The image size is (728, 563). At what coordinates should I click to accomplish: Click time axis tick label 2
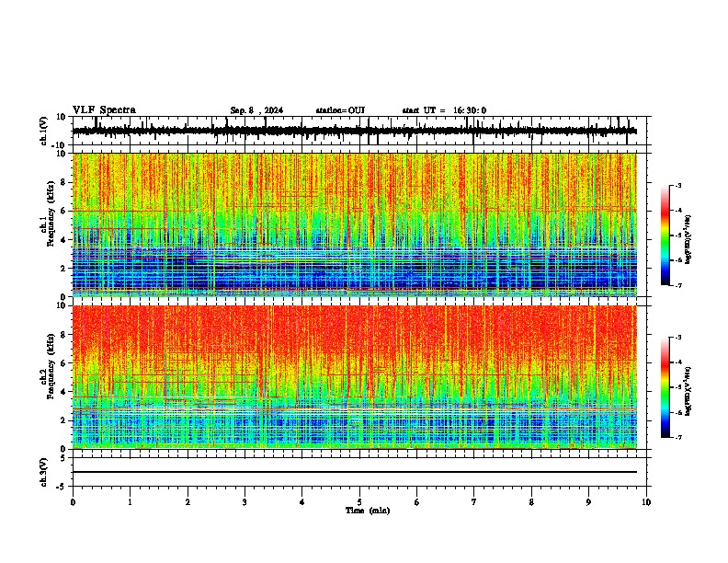pyautogui.click(x=188, y=502)
